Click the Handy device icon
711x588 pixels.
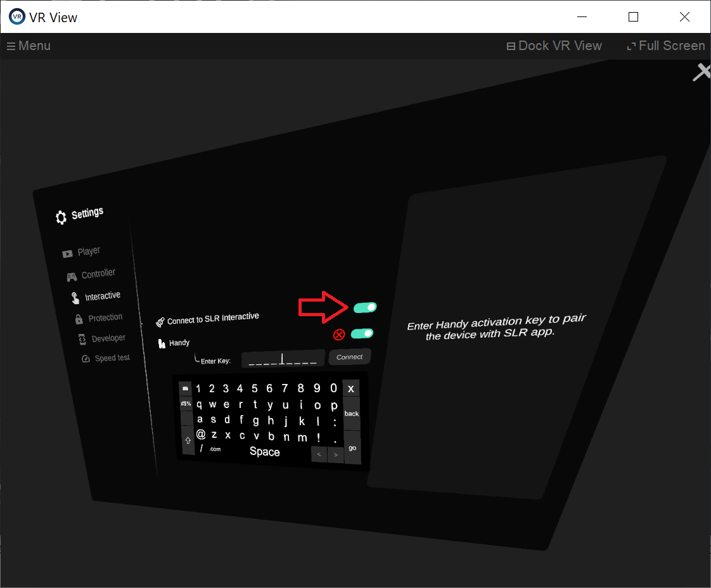[162, 343]
